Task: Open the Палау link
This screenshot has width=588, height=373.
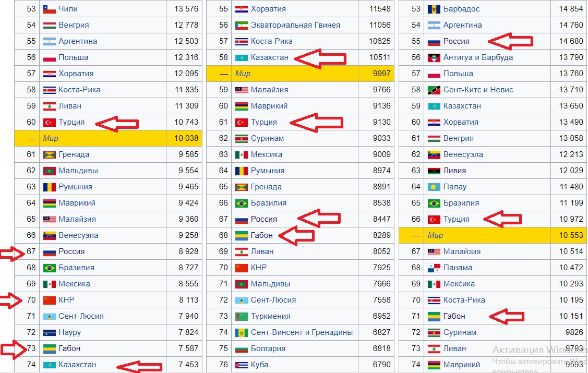Action: [x=455, y=187]
